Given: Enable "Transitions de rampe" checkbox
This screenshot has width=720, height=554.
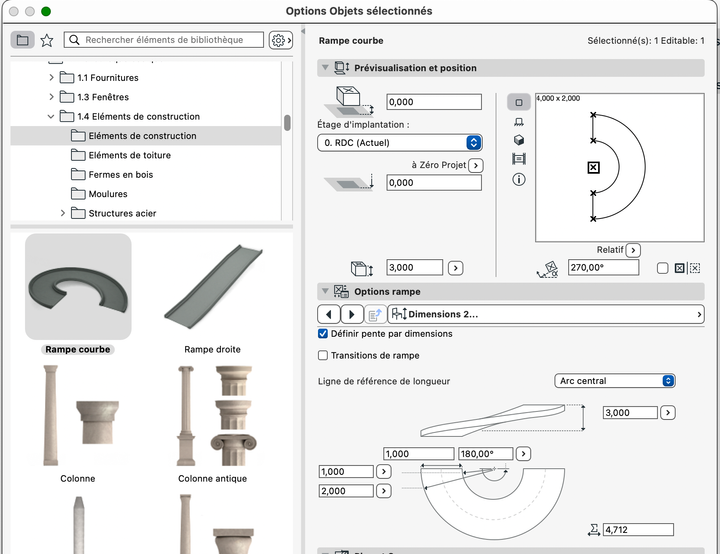Looking at the screenshot, I should (x=323, y=355).
